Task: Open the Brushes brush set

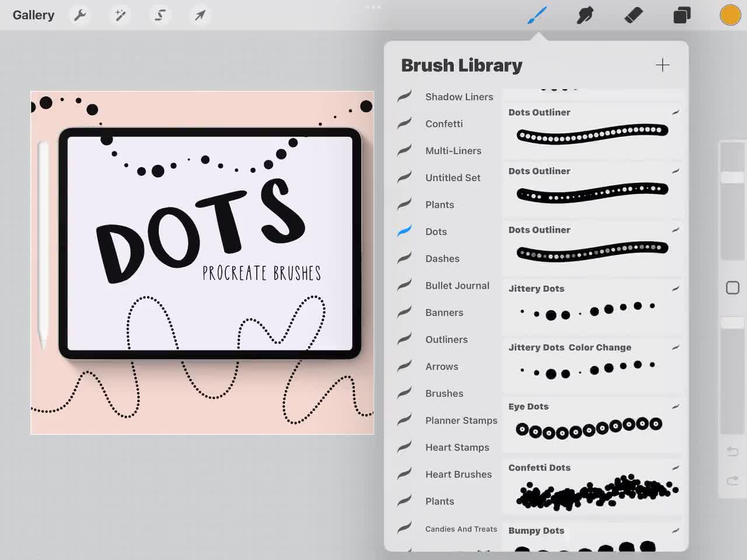Action: click(x=445, y=393)
